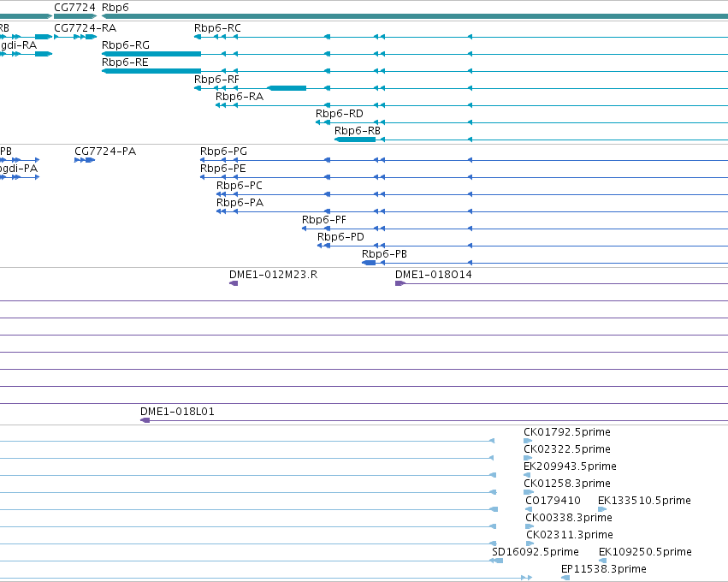Viewport: 728px width, 582px height.
Task: Select the SD16092.5prime EST label
Action: 535,553
